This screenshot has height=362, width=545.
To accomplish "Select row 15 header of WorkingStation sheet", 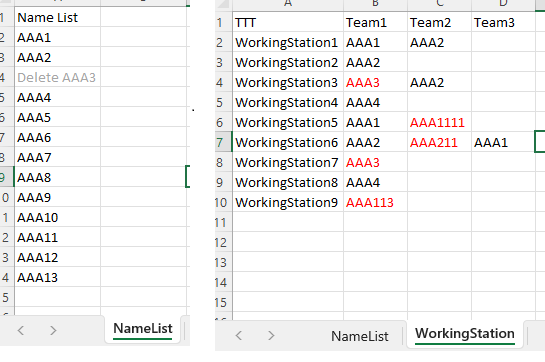I will click(x=223, y=302).
